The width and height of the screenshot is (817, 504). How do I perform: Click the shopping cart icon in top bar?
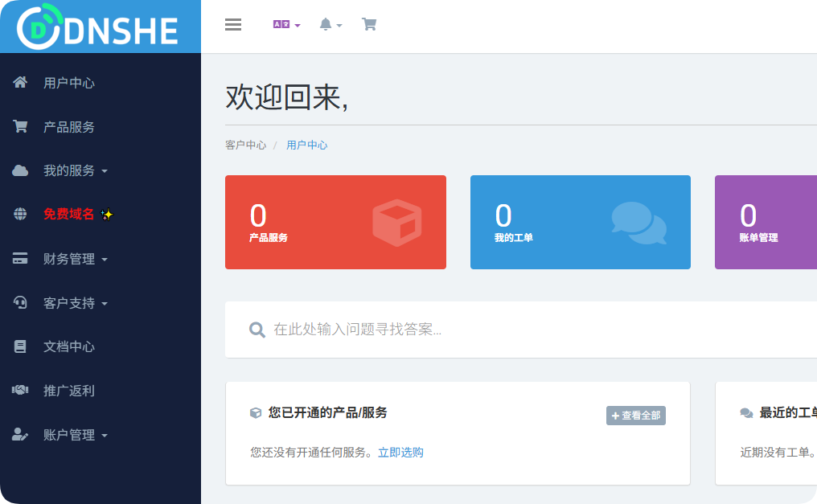tap(369, 24)
